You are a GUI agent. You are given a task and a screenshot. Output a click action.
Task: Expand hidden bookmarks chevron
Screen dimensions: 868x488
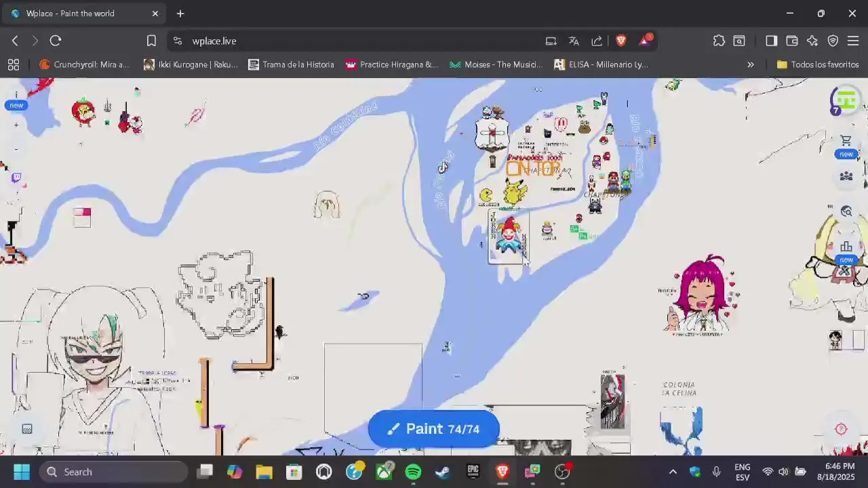click(x=751, y=64)
